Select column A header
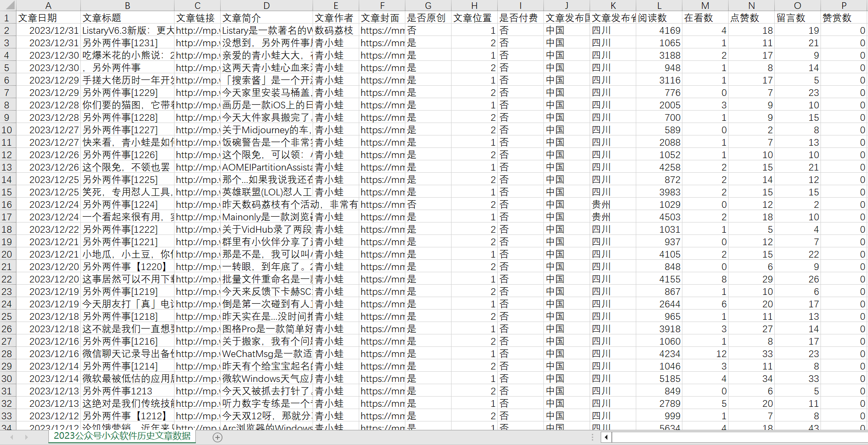This screenshot has height=445, width=868. tap(48, 5)
